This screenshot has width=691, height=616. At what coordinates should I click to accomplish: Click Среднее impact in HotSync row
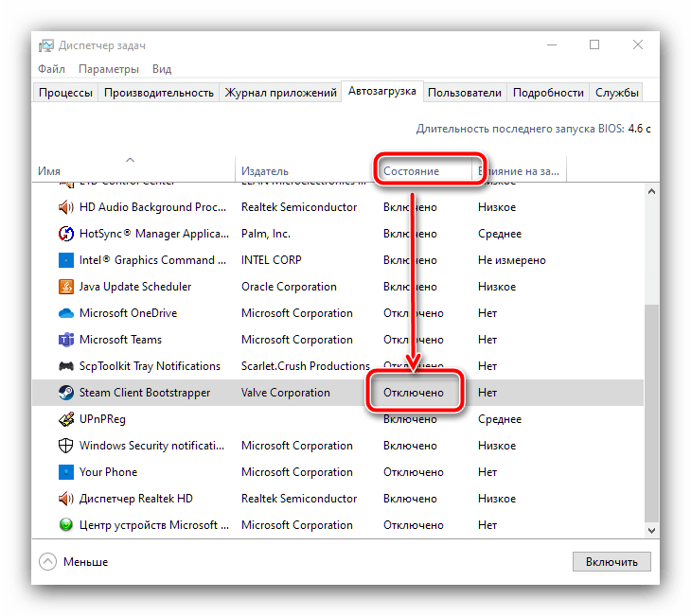coord(500,234)
